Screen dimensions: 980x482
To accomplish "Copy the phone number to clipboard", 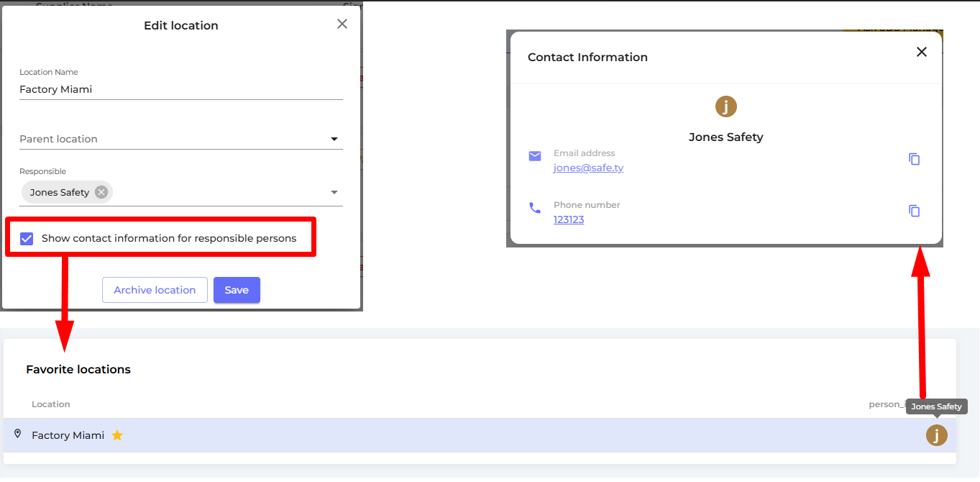I will pyautogui.click(x=914, y=211).
